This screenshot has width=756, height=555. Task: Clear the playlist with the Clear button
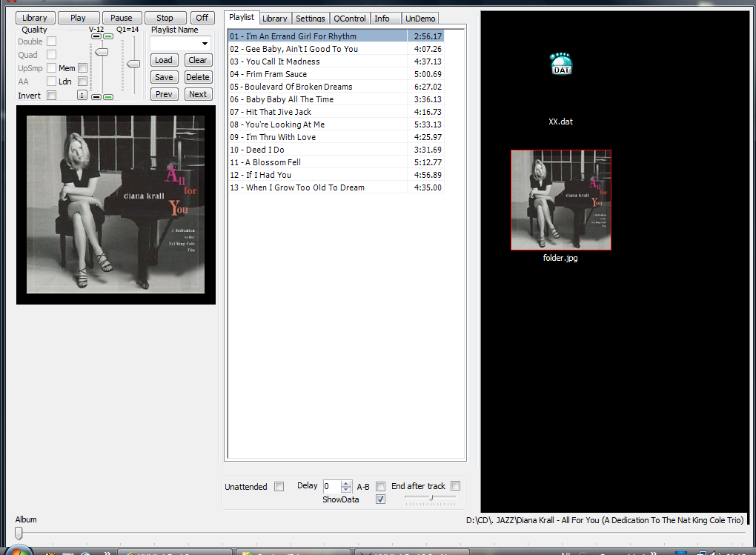tap(198, 60)
